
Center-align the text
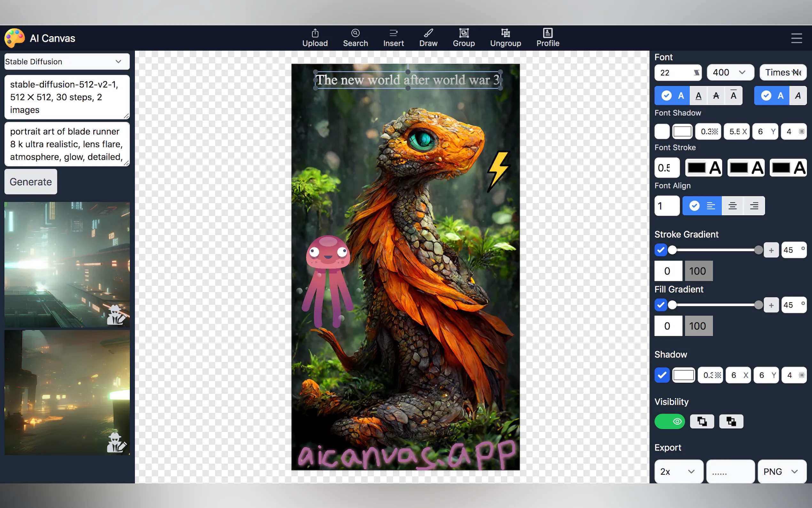[732, 206]
